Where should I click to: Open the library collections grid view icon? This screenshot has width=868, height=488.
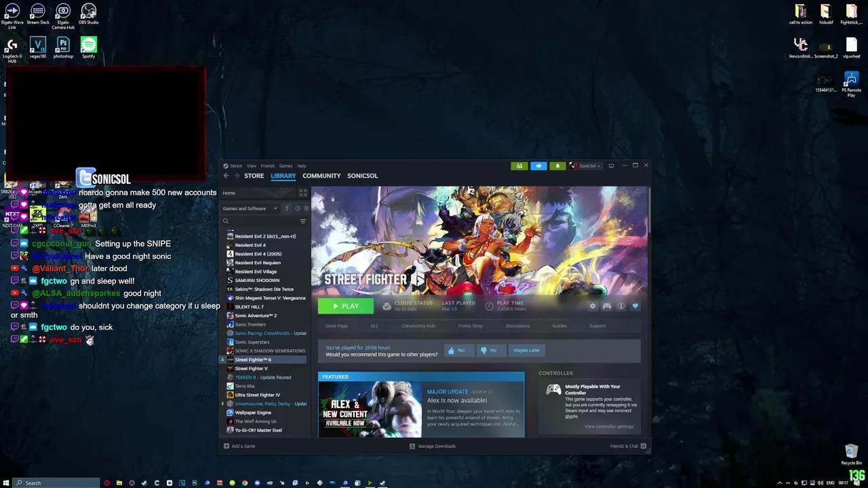tap(302, 193)
